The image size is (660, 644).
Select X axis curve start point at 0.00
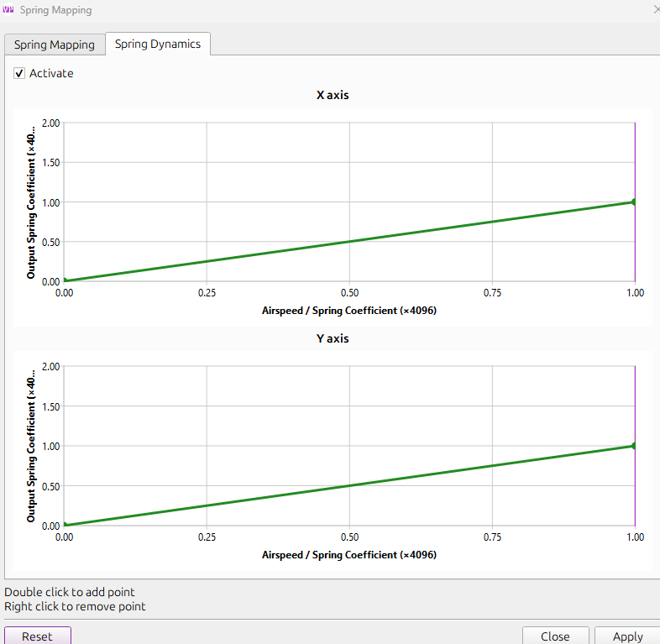pyautogui.click(x=65, y=280)
